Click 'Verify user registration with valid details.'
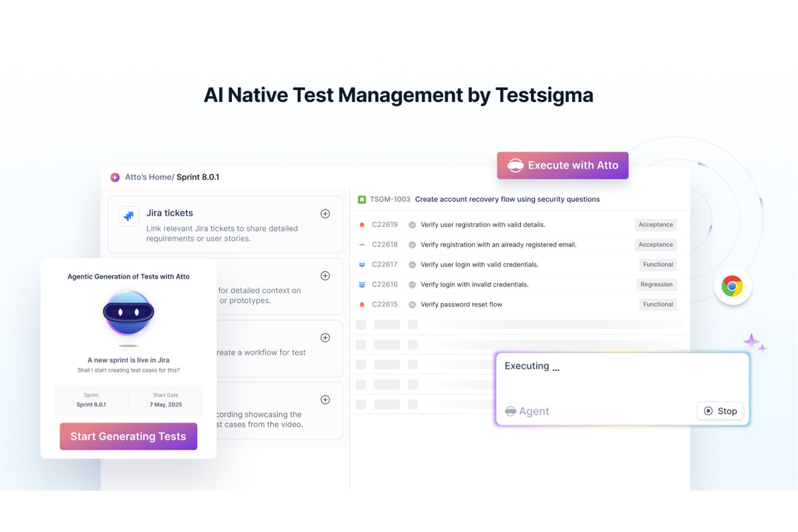 (x=483, y=225)
